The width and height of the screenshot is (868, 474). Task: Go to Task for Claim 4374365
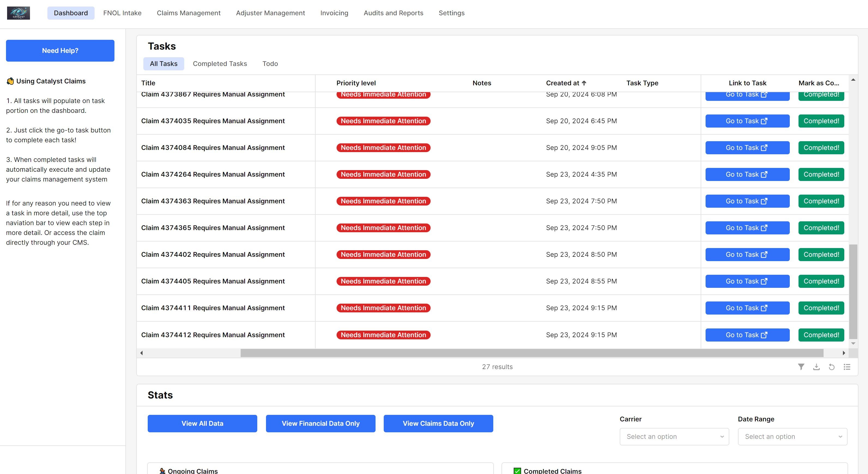(x=747, y=228)
